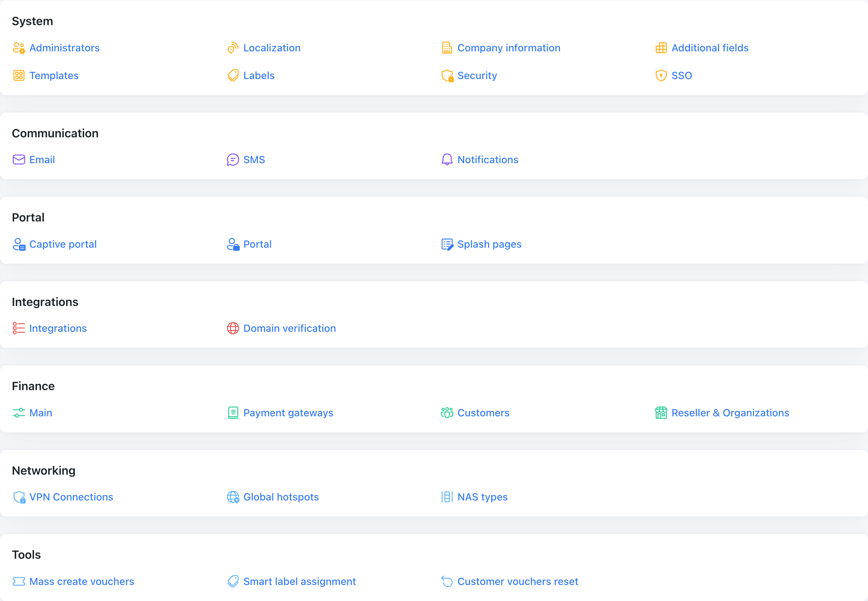Screen dimensions: 868x601
Task: Open the Templates link
Action: click(54, 76)
